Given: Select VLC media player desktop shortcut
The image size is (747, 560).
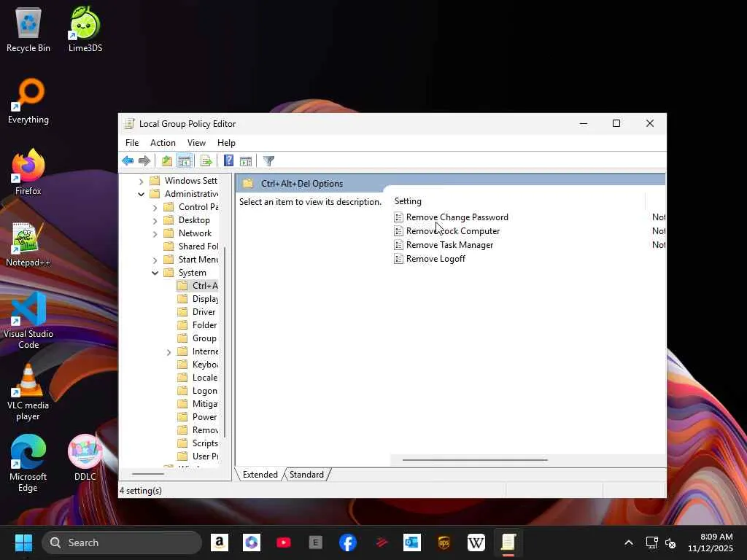Looking at the screenshot, I should (x=28, y=392).
